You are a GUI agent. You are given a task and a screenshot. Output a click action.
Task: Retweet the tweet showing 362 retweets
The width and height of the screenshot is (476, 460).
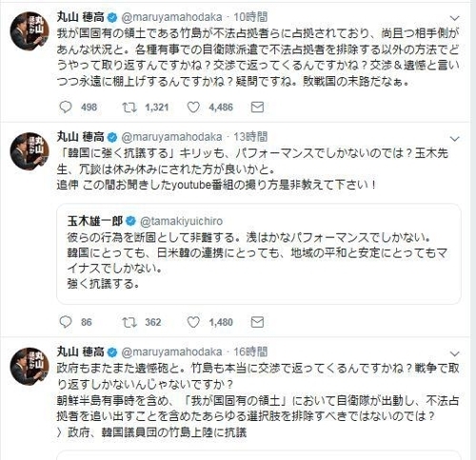[x=129, y=322]
